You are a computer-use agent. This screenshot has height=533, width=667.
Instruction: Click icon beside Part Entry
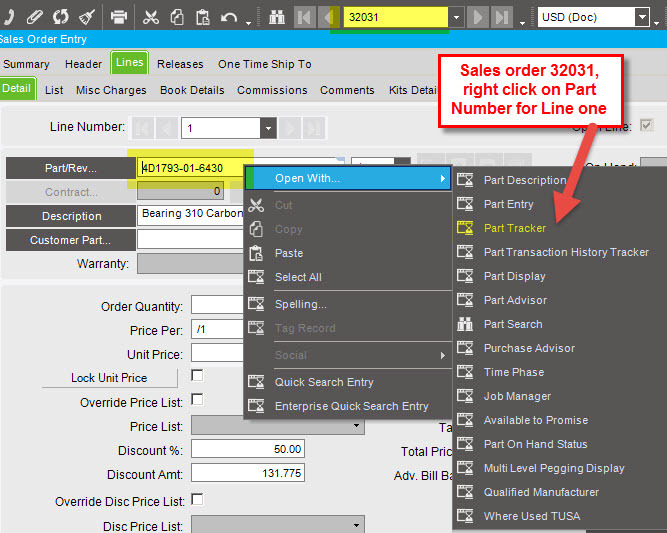[x=465, y=204]
